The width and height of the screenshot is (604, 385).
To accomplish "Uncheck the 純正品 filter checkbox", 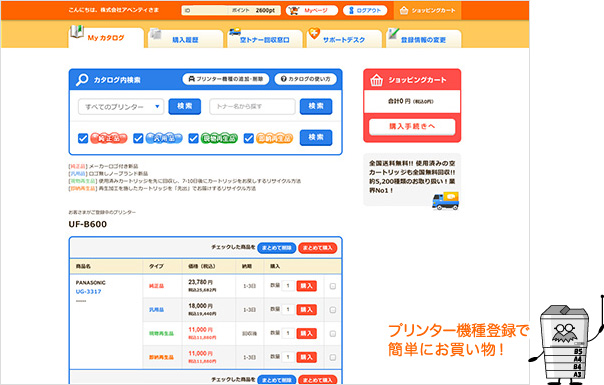I will tap(83, 138).
